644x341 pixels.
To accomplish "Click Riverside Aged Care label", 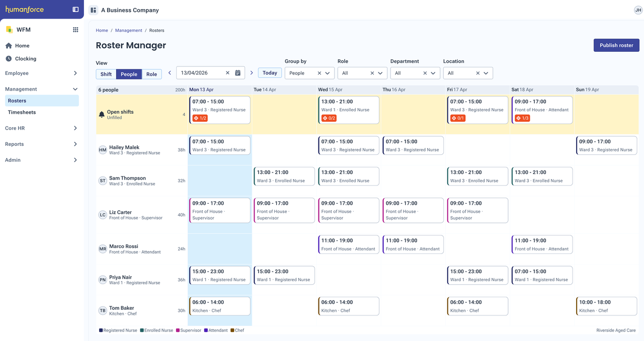I will [616, 330].
